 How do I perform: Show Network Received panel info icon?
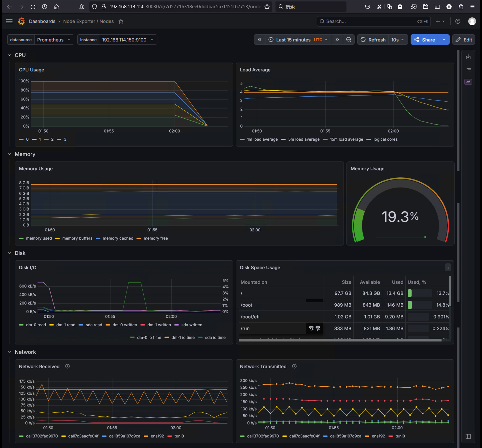pos(67,366)
